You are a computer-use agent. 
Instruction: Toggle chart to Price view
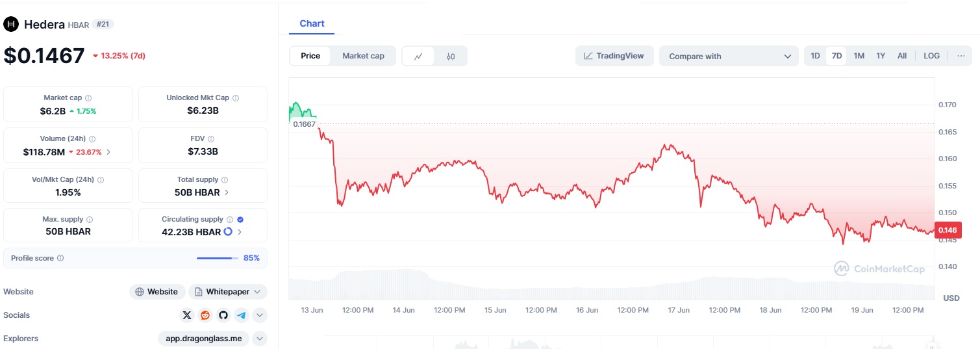point(310,56)
